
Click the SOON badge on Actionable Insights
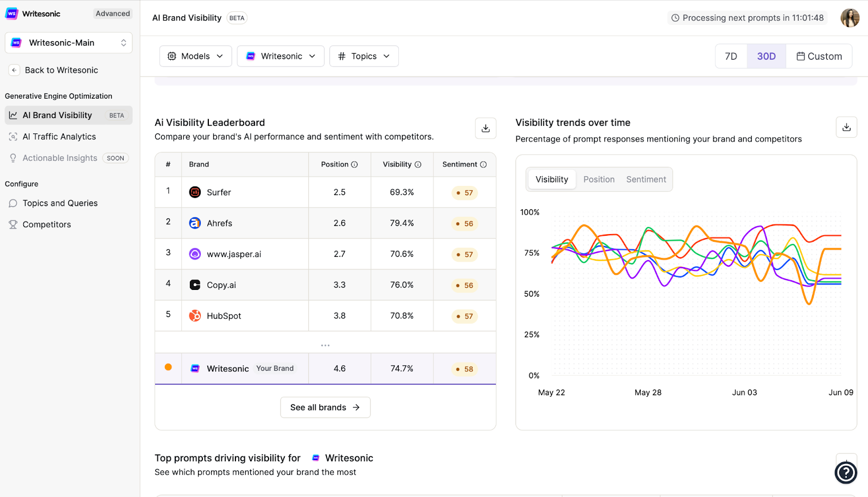click(x=116, y=158)
